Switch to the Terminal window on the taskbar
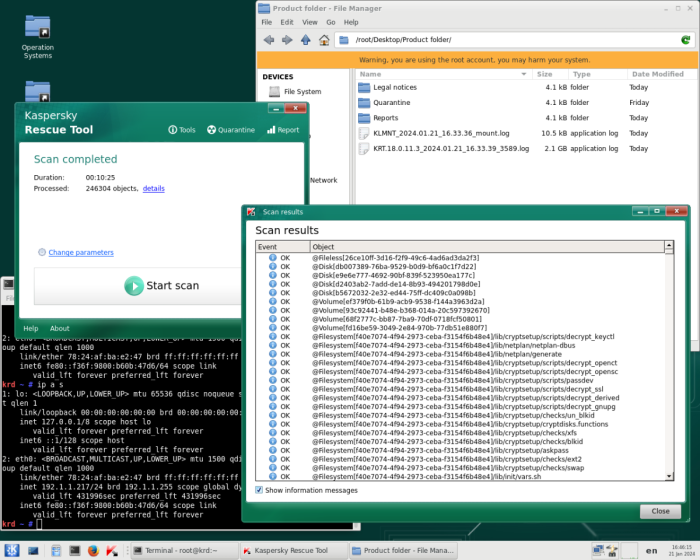Screen dimensions: 700x560 (x=184, y=550)
